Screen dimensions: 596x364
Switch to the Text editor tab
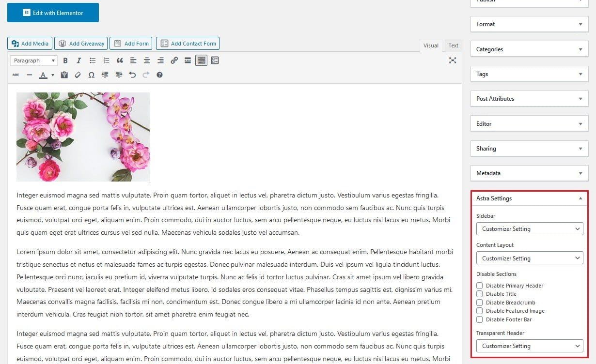click(453, 45)
